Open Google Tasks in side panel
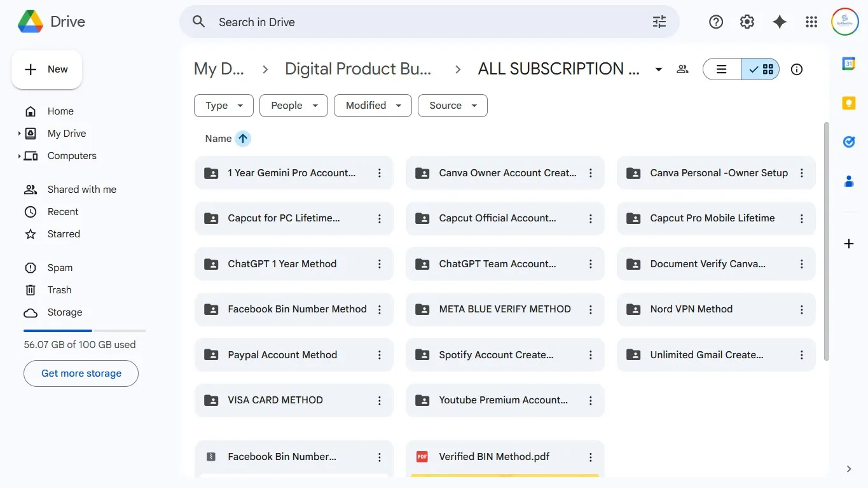868x488 pixels. (849, 142)
